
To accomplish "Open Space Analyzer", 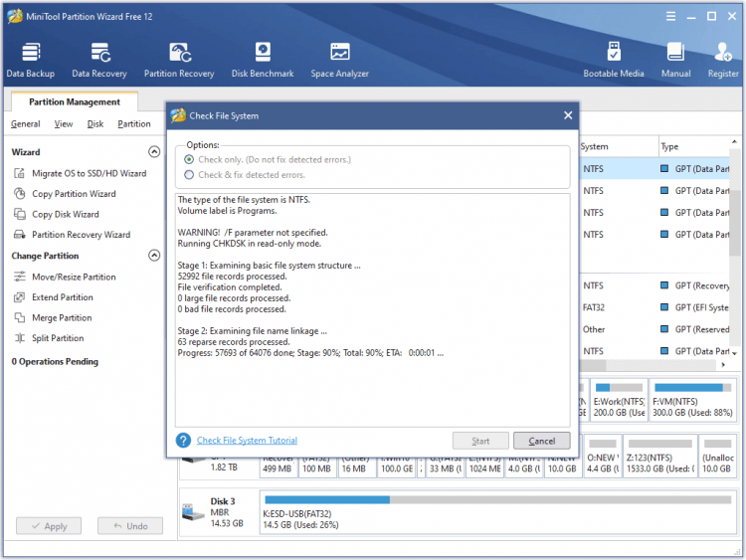I will [340, 60].
